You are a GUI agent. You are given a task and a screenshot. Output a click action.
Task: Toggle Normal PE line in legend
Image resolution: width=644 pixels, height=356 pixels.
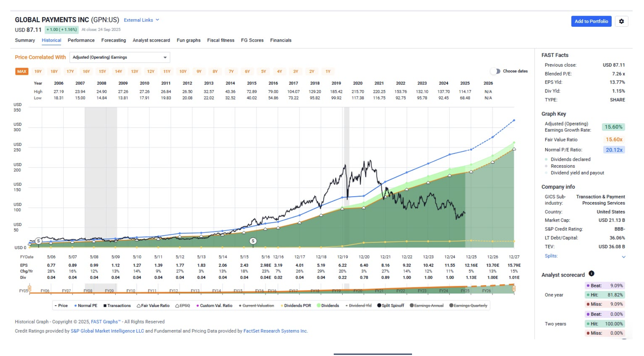pos(86,305)
